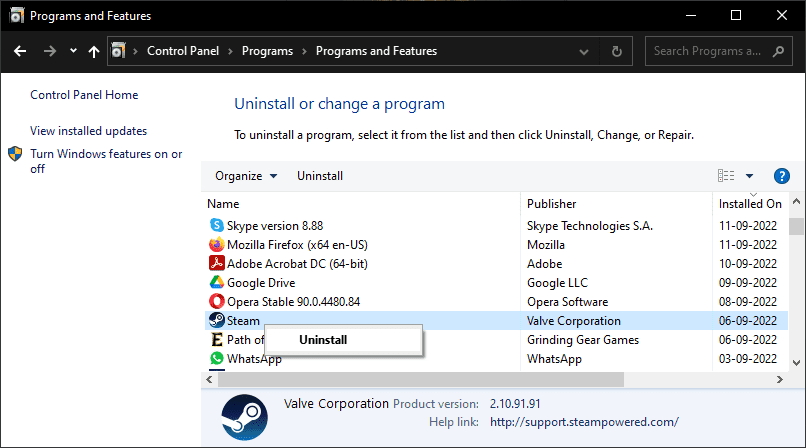Select the Skype version 8.88 row
Screen dimensions: 806x448
pos(496,226)
